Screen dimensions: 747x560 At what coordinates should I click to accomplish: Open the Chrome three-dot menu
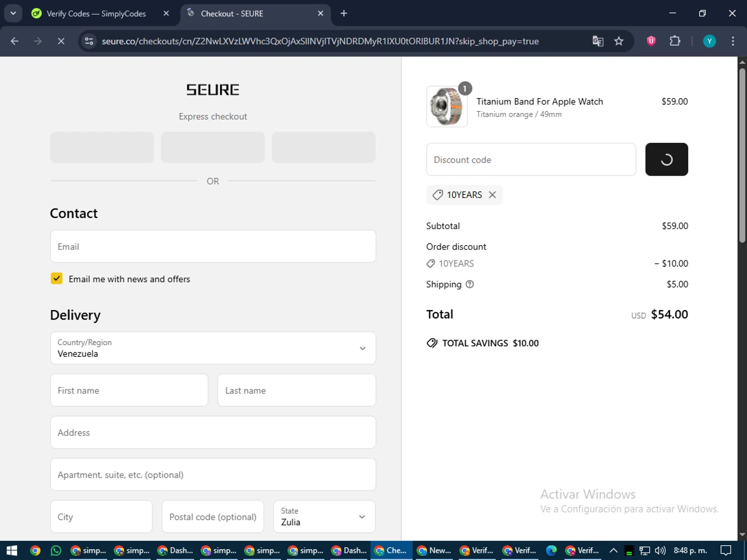733,41
